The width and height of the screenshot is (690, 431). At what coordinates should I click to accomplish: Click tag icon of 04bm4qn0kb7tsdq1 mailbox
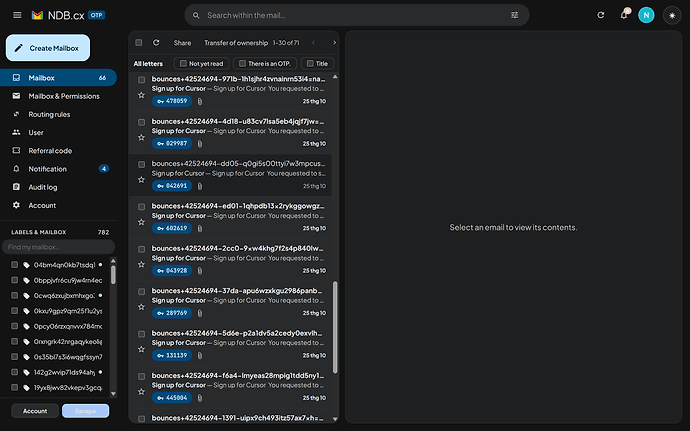point(26,265)
